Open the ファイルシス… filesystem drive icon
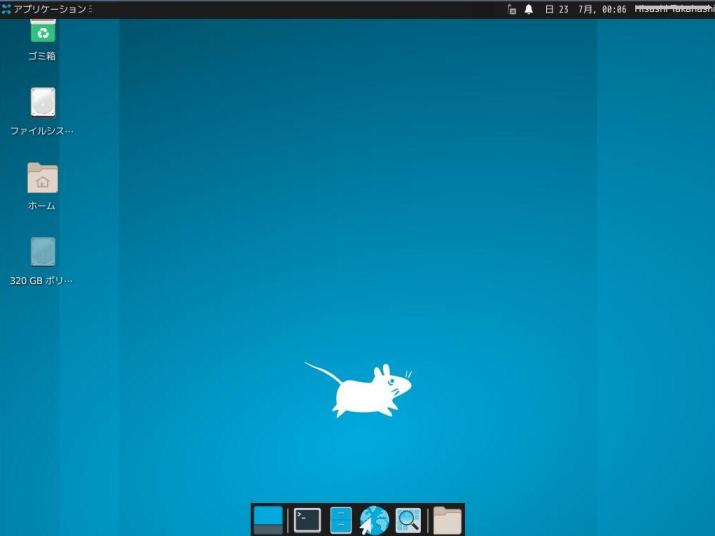 pos(43,102)
